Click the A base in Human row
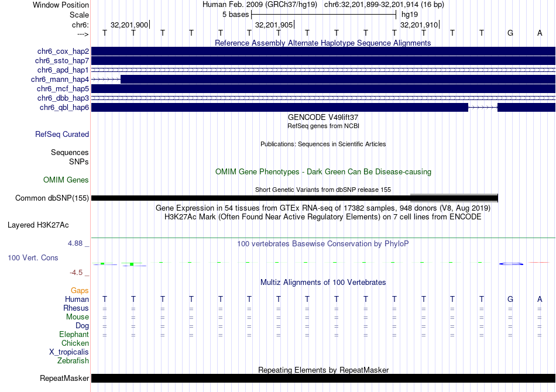The height and width of the screenshot is (392, 556). [540, 300]
